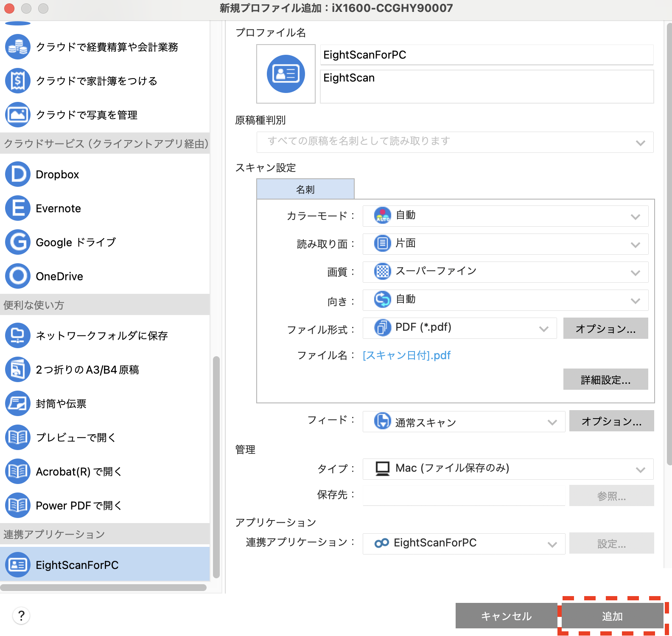Click オプション button next to file format

(605, 328)
